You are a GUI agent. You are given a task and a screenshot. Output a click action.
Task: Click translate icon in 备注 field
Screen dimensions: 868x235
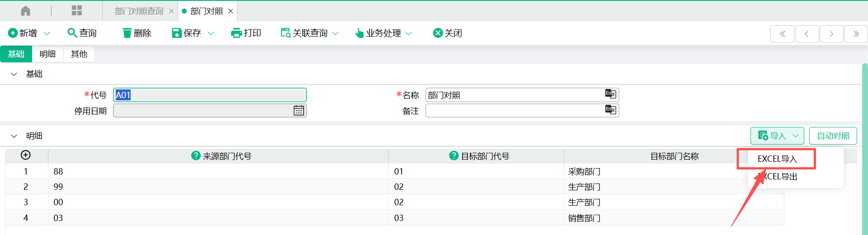point(610,110)
